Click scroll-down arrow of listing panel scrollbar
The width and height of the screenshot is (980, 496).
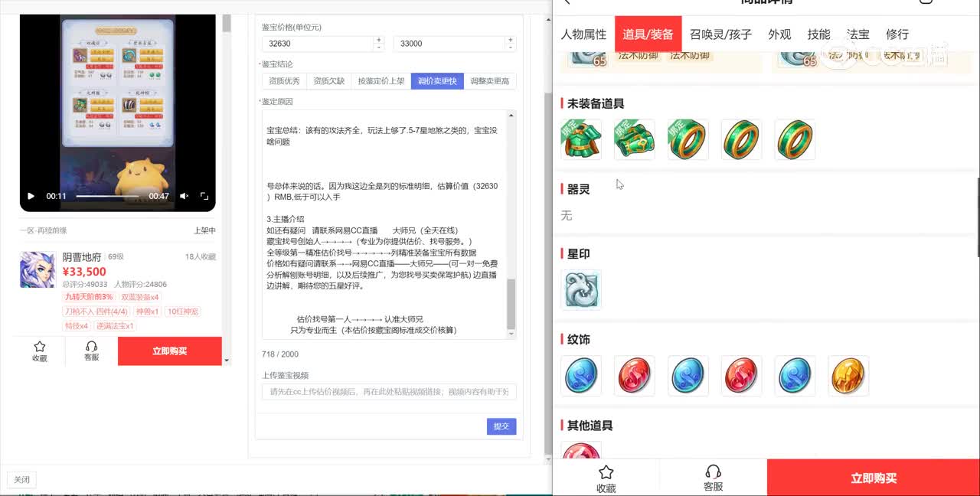tap(227, 361)
